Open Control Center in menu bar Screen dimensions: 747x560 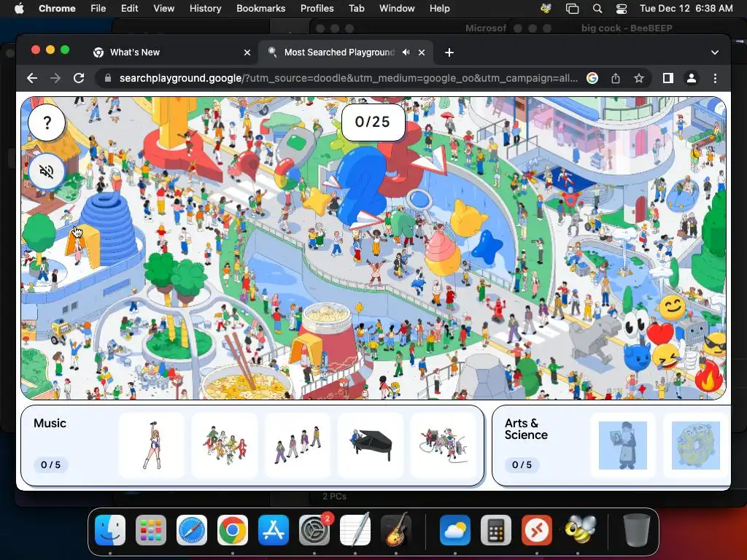point(622,8)
